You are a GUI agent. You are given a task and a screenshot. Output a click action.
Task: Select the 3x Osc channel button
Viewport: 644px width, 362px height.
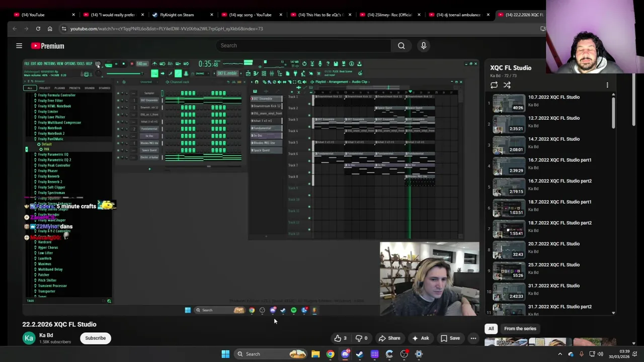149,136
